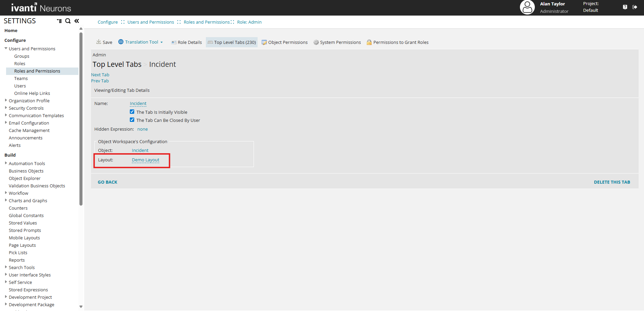Collapse the Users and Permissions tree node
The height and width of the screenshot is (318, 644).
[x=6, y=48]
